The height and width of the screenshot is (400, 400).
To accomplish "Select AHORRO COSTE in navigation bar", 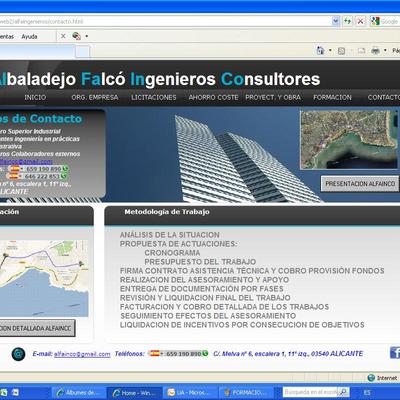I will [x=213, y=97].
